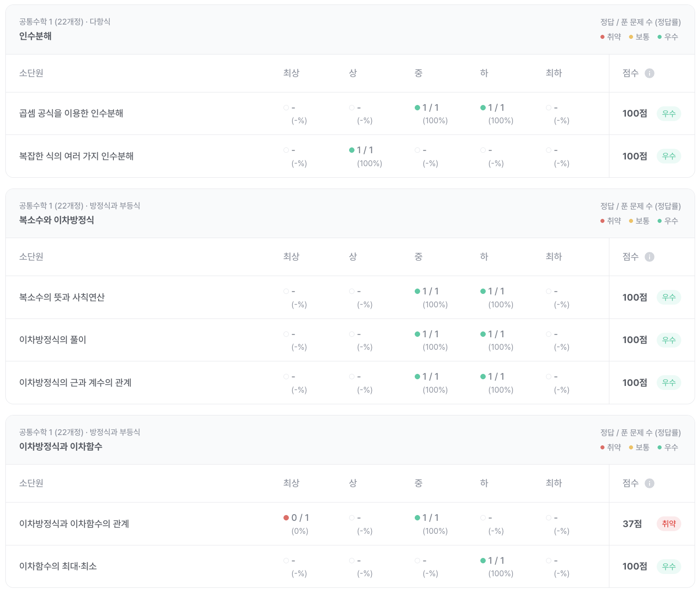The image size is (700, 595).
Task: Click red 취약 legend dot in 인수분해 header
Action: pos(602,37)
